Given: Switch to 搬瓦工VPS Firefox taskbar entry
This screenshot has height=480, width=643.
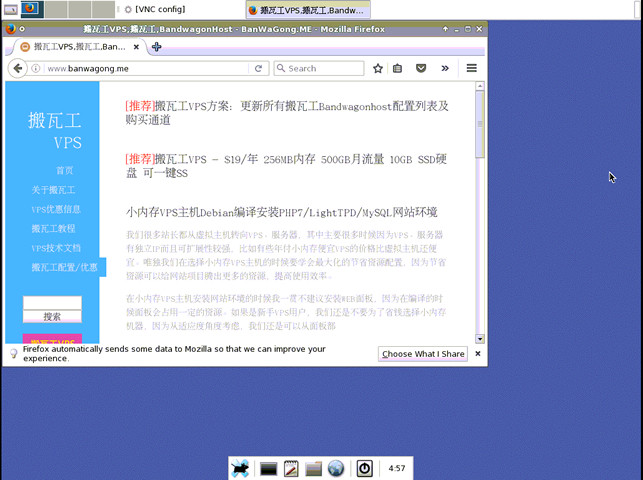Looking at the screenshot, I should pyautogui.click(x=308, y=10).
